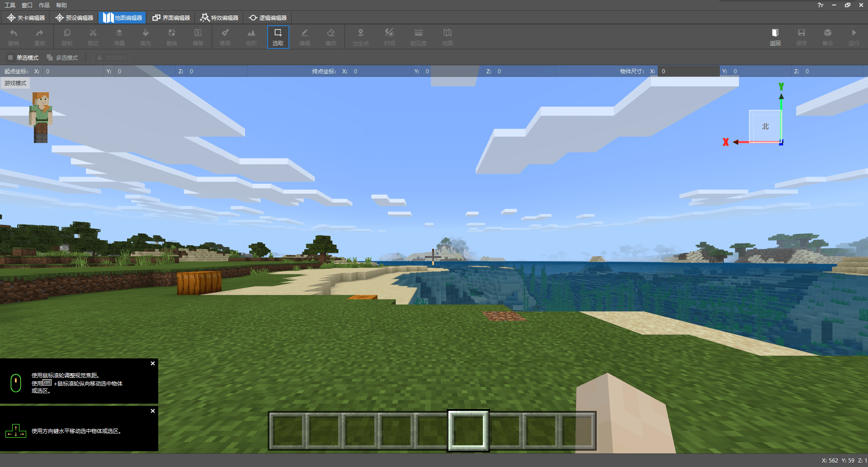
Task: Click the 重做 (redo) toolbar icon
Action: (40, 37)
